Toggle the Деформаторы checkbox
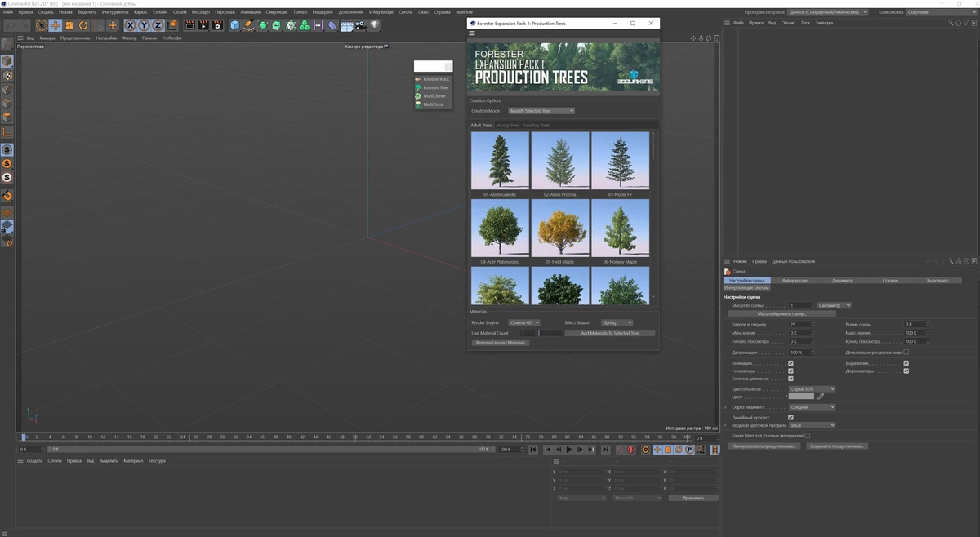The width and height of the screenshot is (980, 537). pyautogui.click(x=906, y=371)
